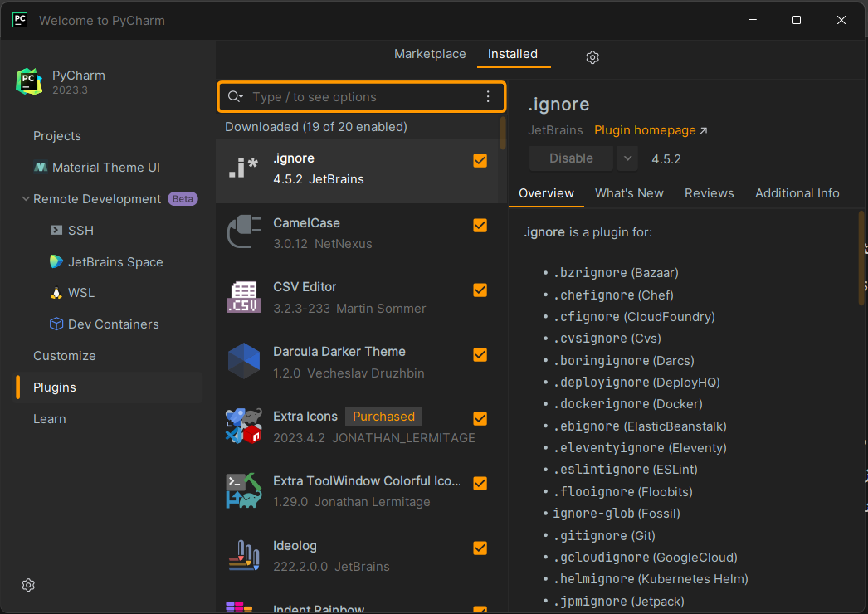Open the Disable button dropdown arrow
This screenshot has width=868, height=614.
[x=627, y=158]
